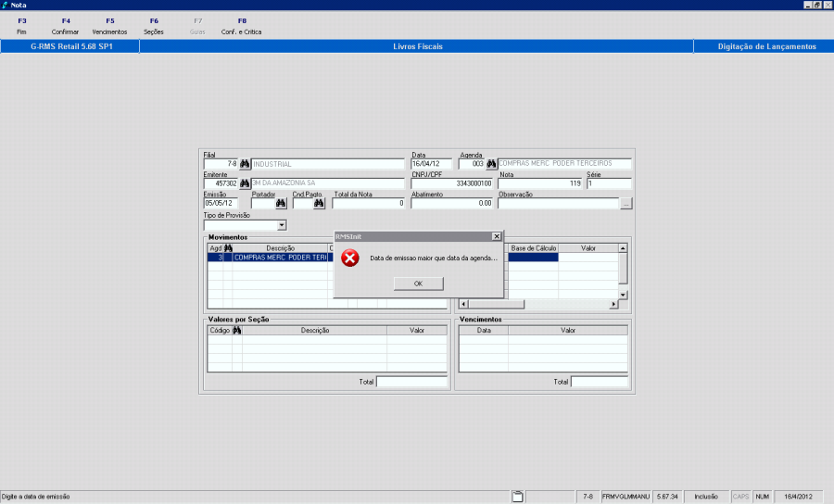
Task: Click the CNPJ/CPF field
Action: click(452, 183)
